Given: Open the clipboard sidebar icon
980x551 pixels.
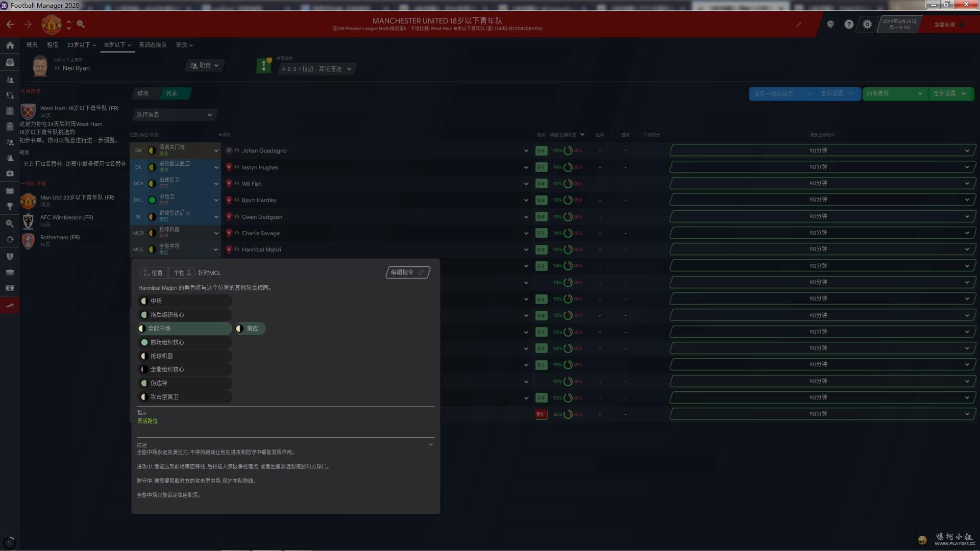Looking at the screenshot, I should (10, 127).
